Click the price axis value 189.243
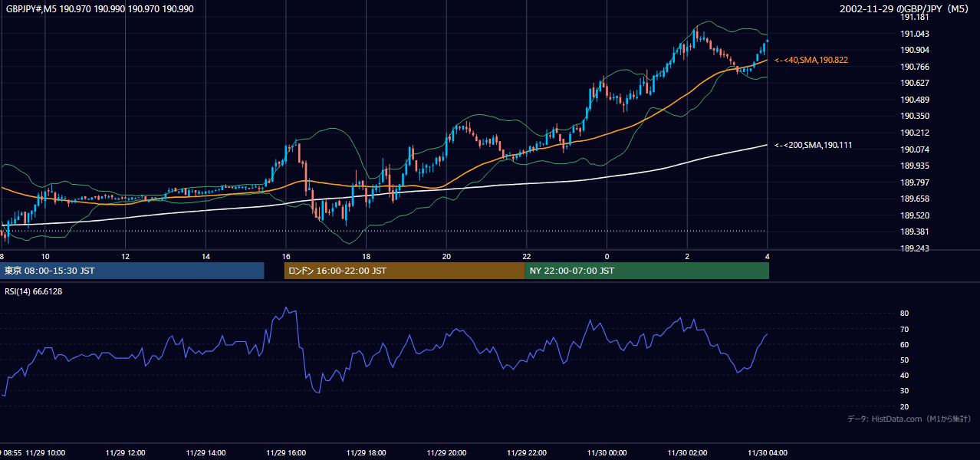980x460 pixels. [x=915, y=248]
